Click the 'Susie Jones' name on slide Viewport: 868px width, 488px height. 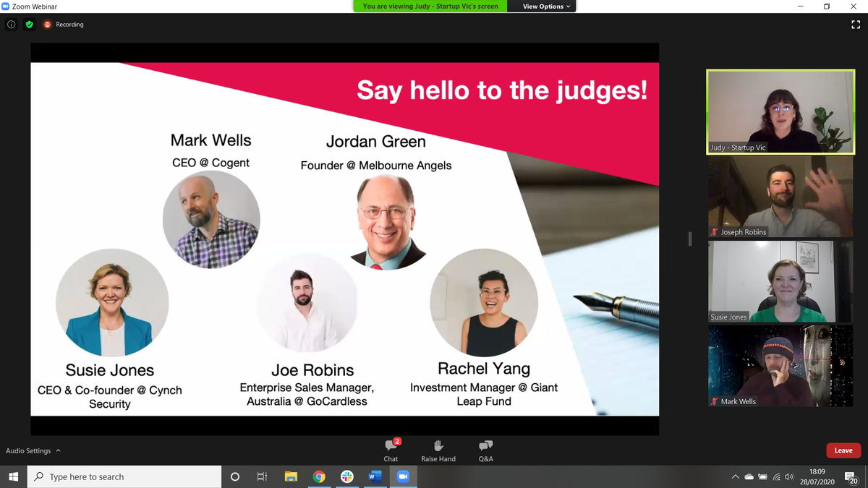(110, 370)
